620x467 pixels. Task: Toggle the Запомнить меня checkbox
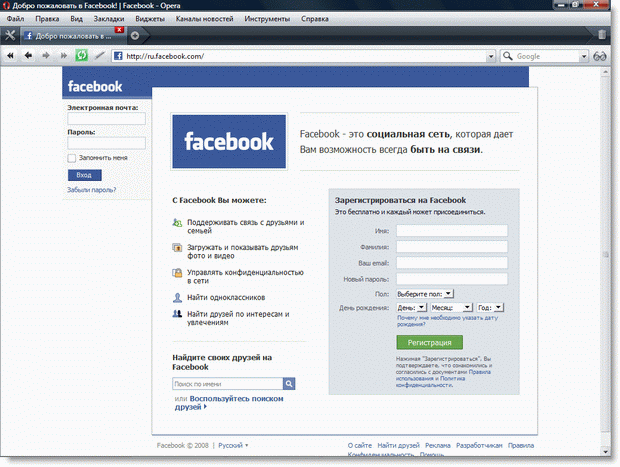point(72,158)
